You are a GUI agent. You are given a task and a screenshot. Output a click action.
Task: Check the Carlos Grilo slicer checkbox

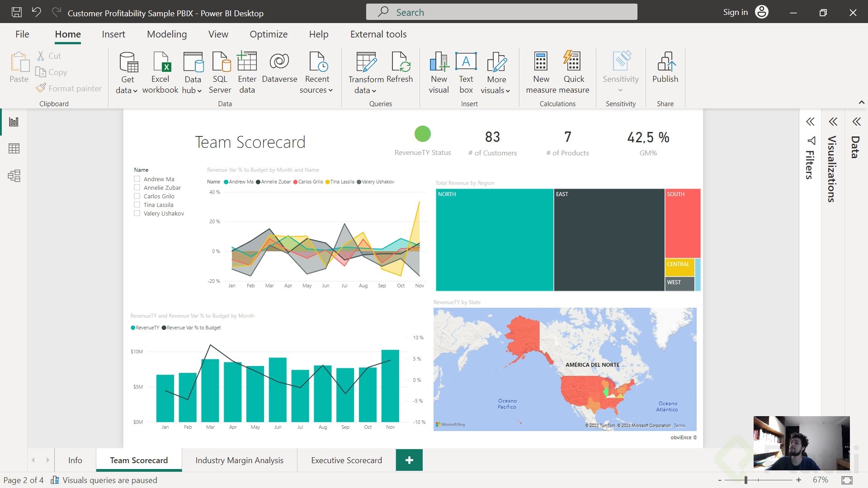tap(137, 196)
